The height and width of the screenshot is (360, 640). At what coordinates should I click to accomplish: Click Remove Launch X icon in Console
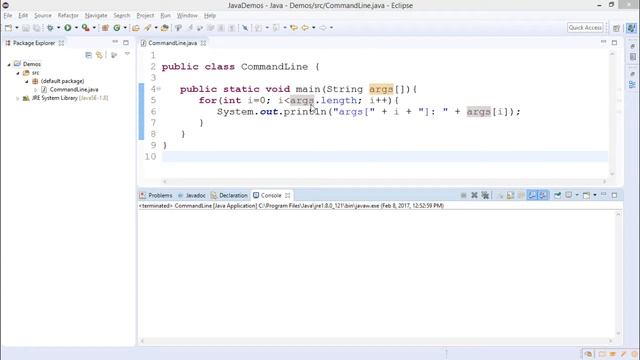coord(474,196)
